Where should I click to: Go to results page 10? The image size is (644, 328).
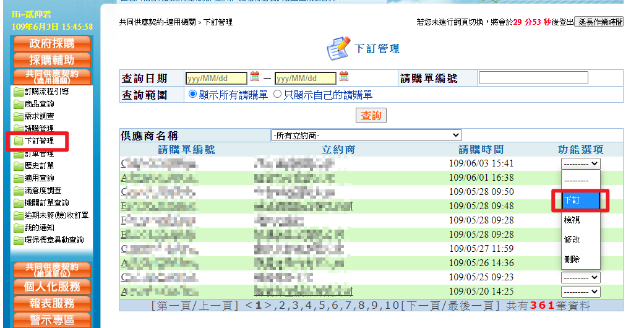(392, 306)
